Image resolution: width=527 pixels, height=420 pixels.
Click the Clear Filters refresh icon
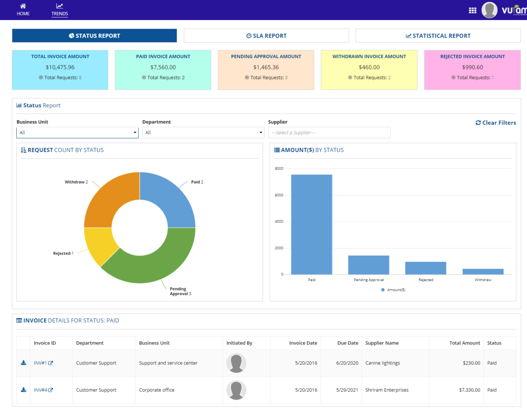click(x=478, y=123)
